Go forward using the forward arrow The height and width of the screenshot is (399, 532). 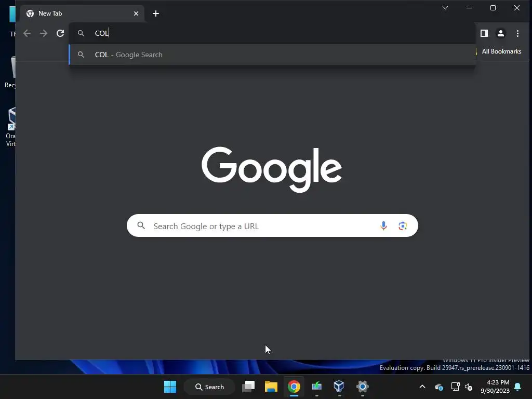click(44, 33)
